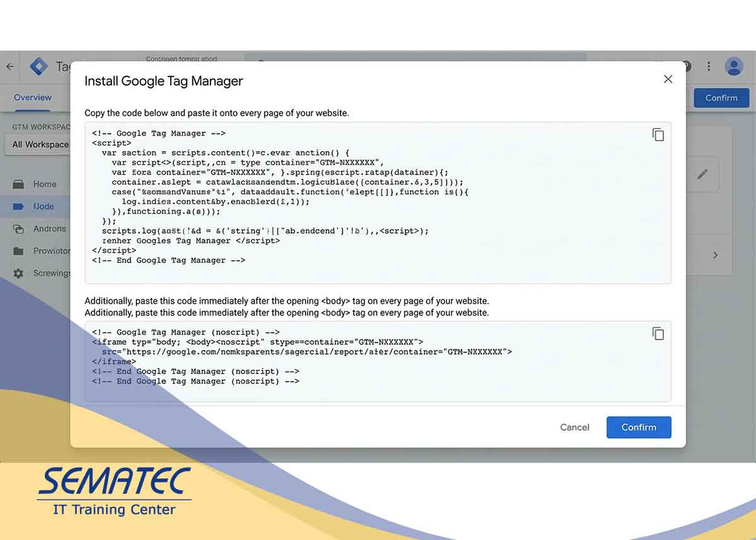Open the three-dot more options menu
The image size is (756, 540).
(x=709, y=66)
